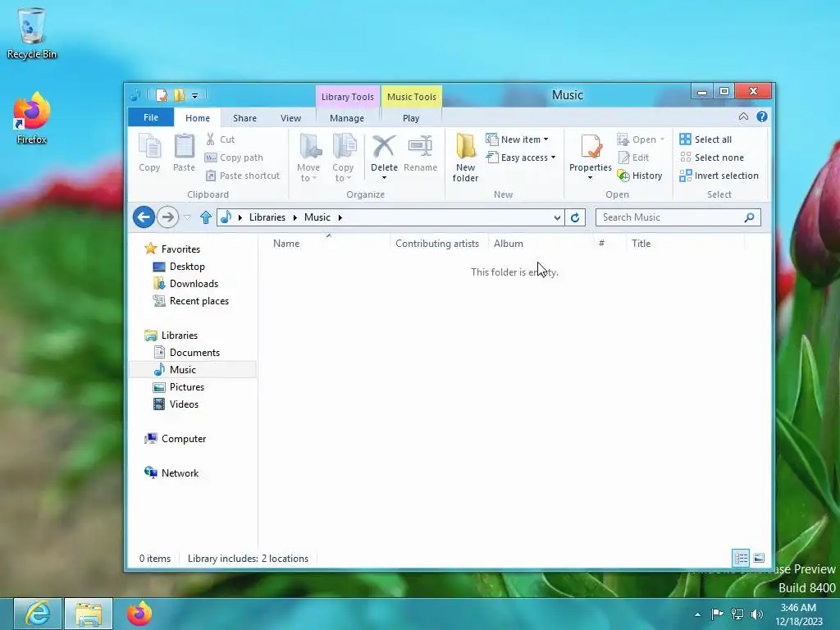Create a New folder
840x630 pixels.
pos(465,157)
